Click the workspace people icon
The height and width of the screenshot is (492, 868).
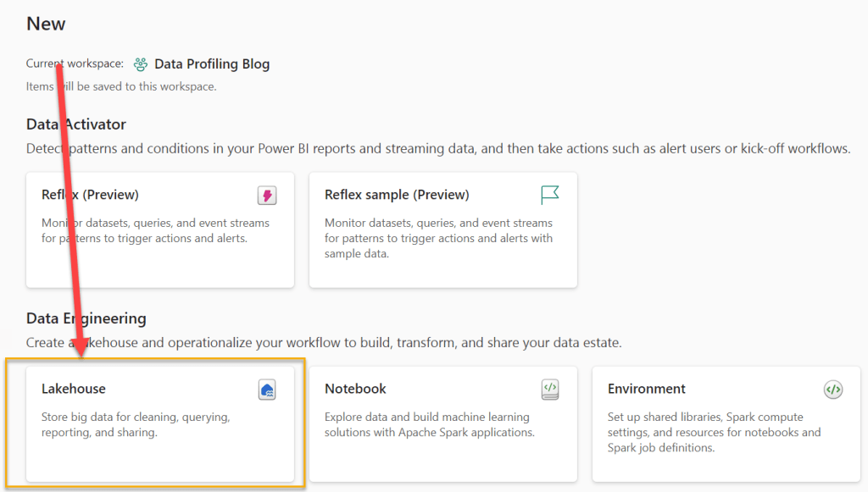[x=141, y=64]
